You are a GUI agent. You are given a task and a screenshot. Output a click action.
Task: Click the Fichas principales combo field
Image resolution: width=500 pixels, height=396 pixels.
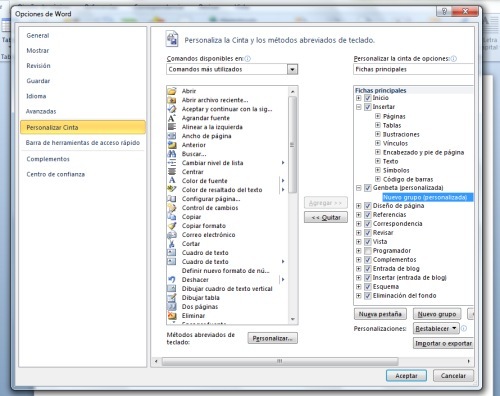pos(413,69)
